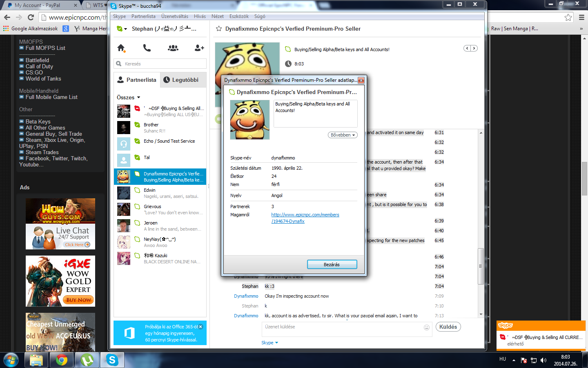588x368 pixels.
Task: Open the Eszközök menu
Action: [x=239, y=16]
